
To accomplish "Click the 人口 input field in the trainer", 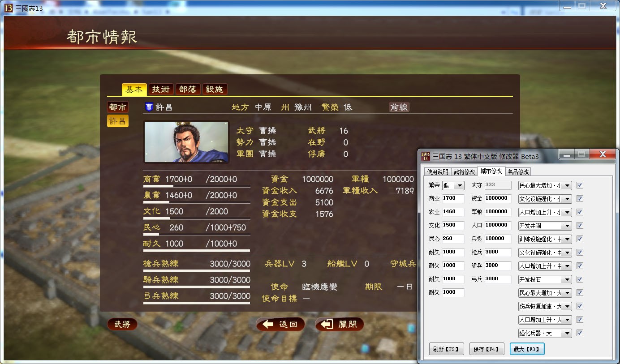I will click(x=498, y=225).
